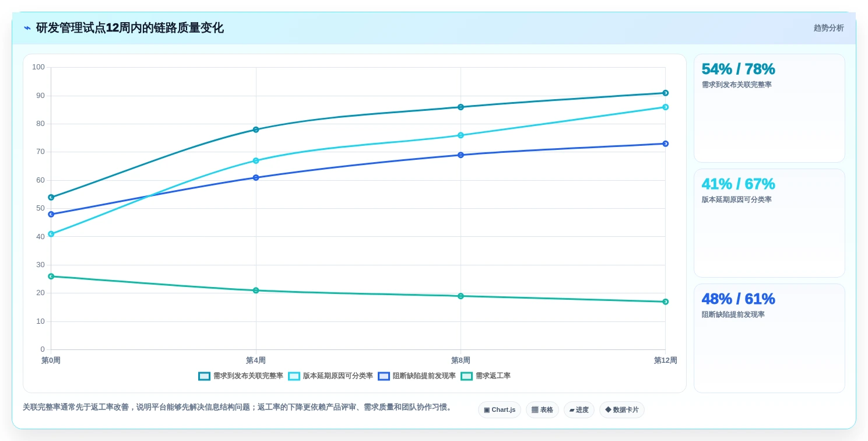This screenshot has width=868, height=441.
Task: Click 需求到发布关联完整率 point at 第0周
Action: (x=51, y=197)
